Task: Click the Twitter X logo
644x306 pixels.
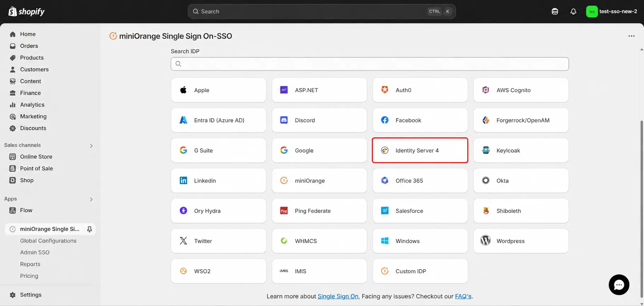Action: tap(183, 241)
